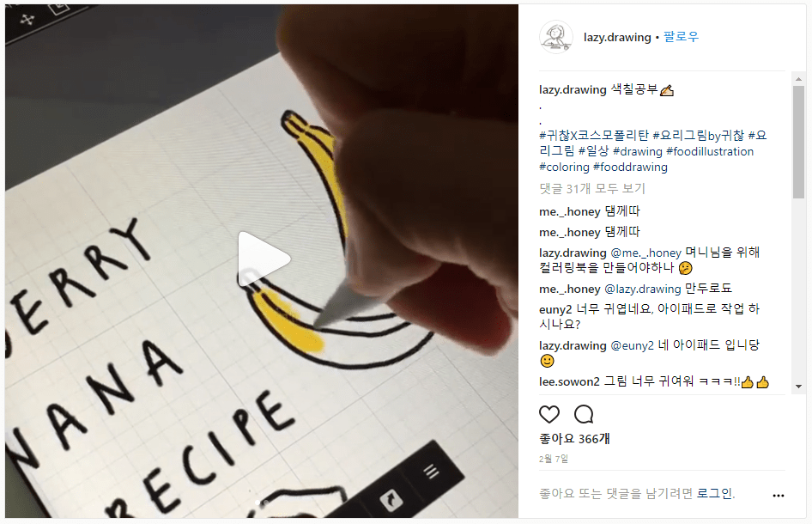Open hashtag #귀찮X코스모폴리탄
The height and width of the screenshot is (524, 812).
coord(593,136)
